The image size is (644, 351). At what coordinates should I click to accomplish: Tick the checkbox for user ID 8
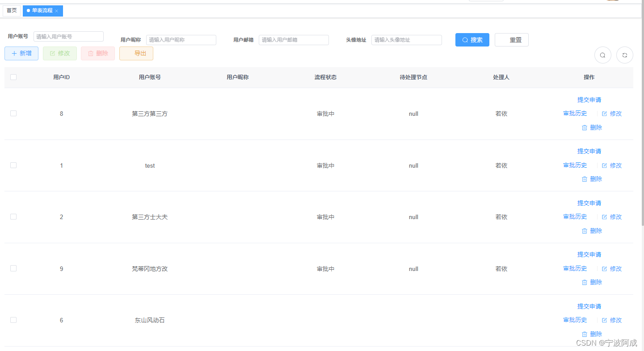coord(13,114)
